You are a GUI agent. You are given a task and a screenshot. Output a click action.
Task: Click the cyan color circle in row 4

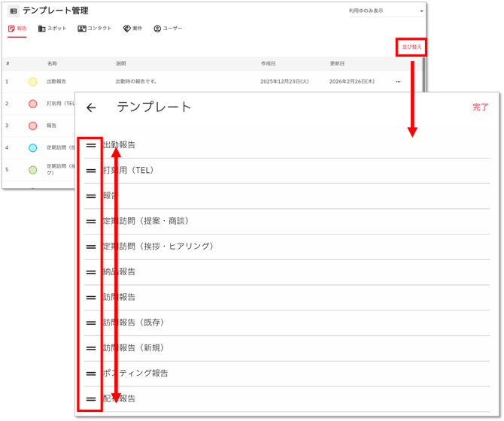point(32,148)
